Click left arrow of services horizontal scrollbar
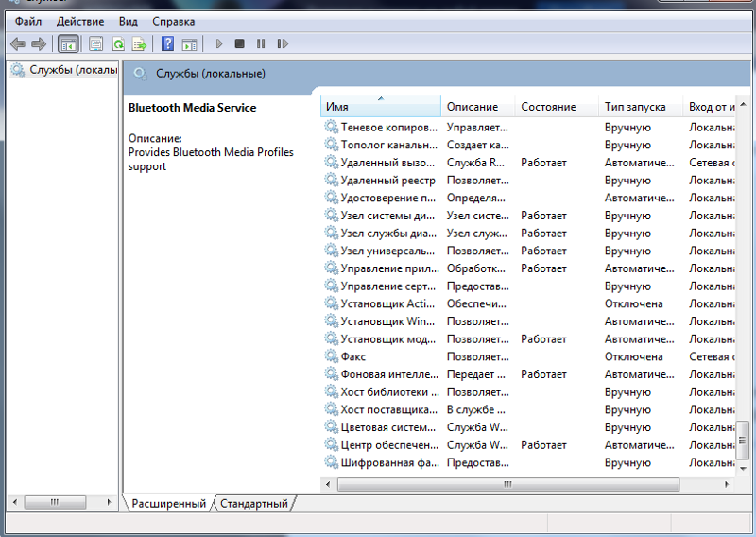This screenshot has width=756, height=537. click(x=328, y=484)
